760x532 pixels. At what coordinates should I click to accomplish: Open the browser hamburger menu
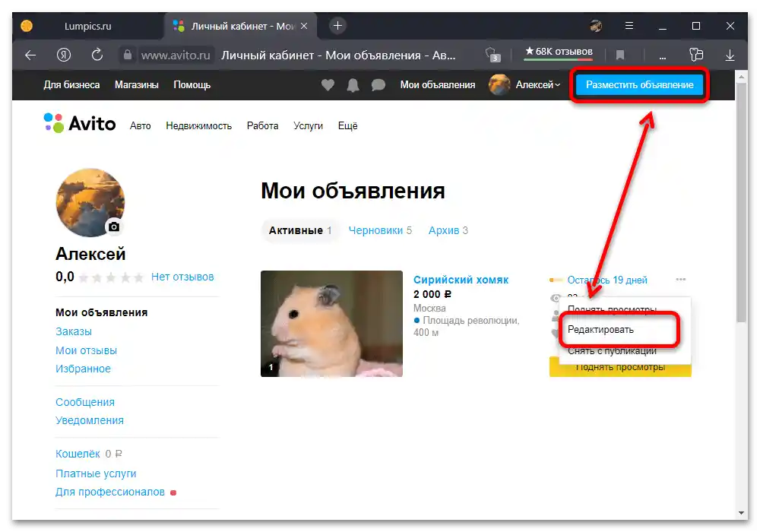tap(629, 26)
